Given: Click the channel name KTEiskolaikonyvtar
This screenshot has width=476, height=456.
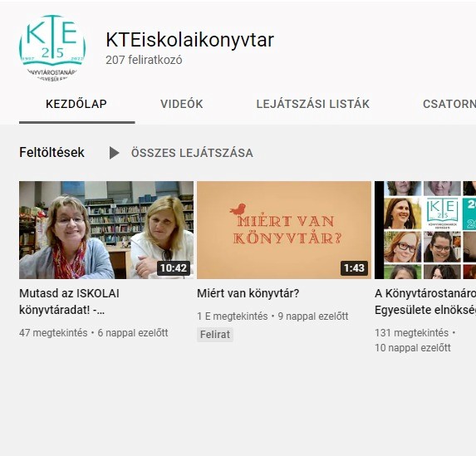Looking at the screenshot, I should point(189,40).
